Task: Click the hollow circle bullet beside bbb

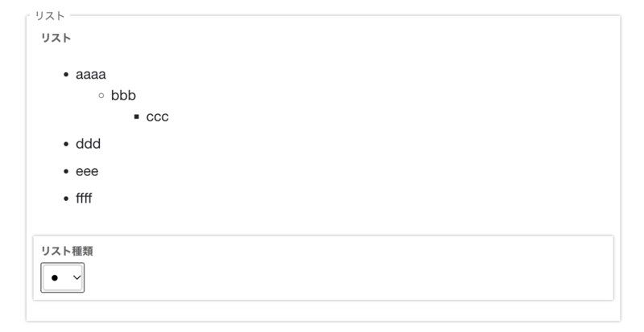Action: coord(101,96)
